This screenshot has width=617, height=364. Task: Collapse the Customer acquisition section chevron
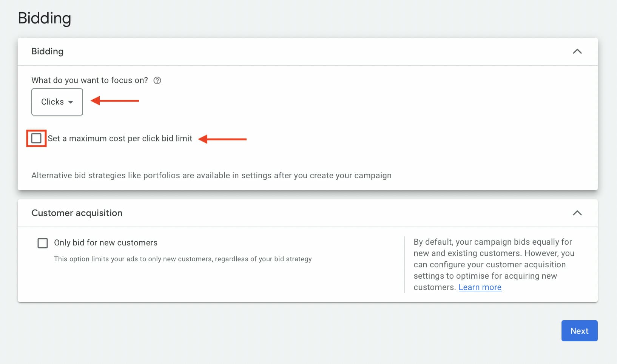[577, 213]
